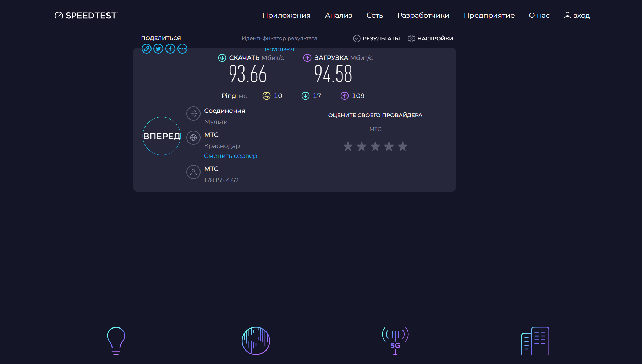Click the results checkmark icon
642x364 pixels.
pyautogui.click(x=357, y=38)
